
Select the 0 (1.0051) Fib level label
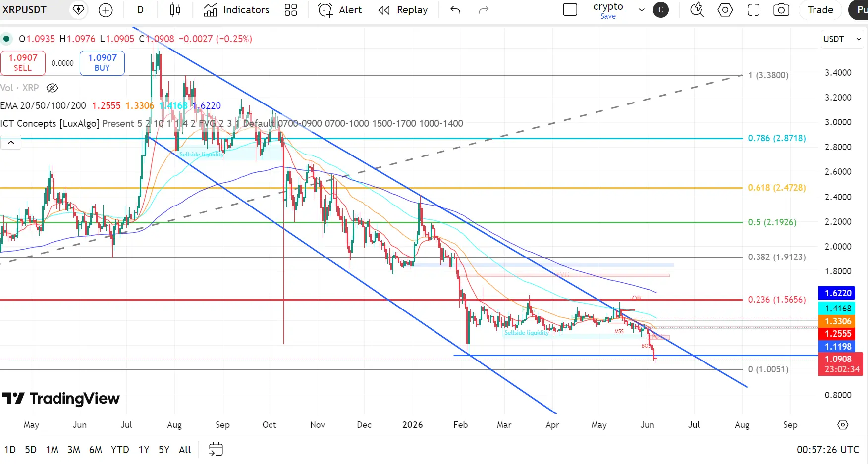[768, 369]
